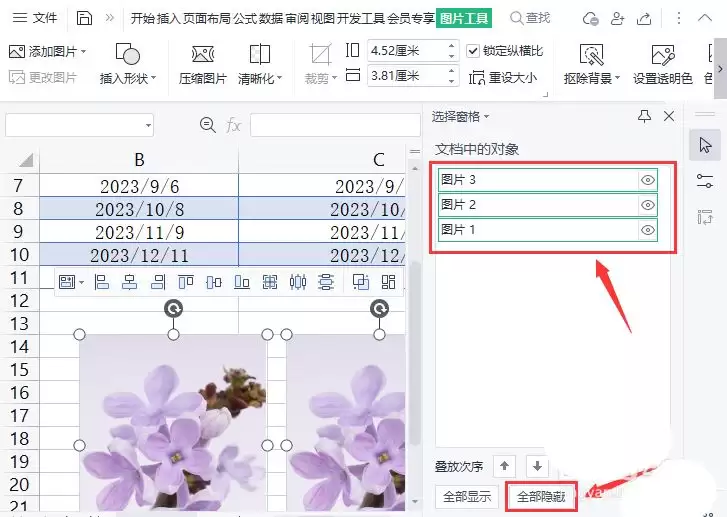This screenshot has width=727, height=517.
Task: Expand the Name Box dropdown arrow
Action: pos(148,125)
